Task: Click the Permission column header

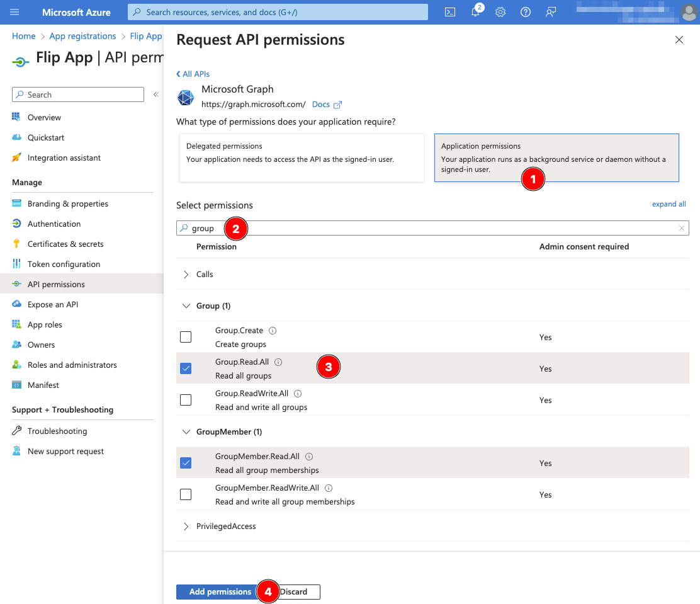Action: coord(217,247)
